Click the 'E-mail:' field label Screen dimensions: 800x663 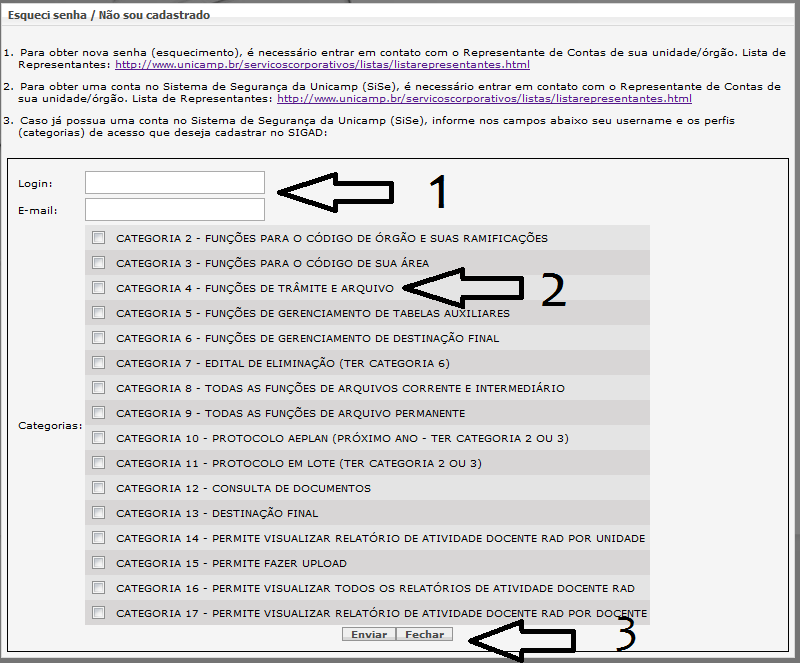point(38,211)
